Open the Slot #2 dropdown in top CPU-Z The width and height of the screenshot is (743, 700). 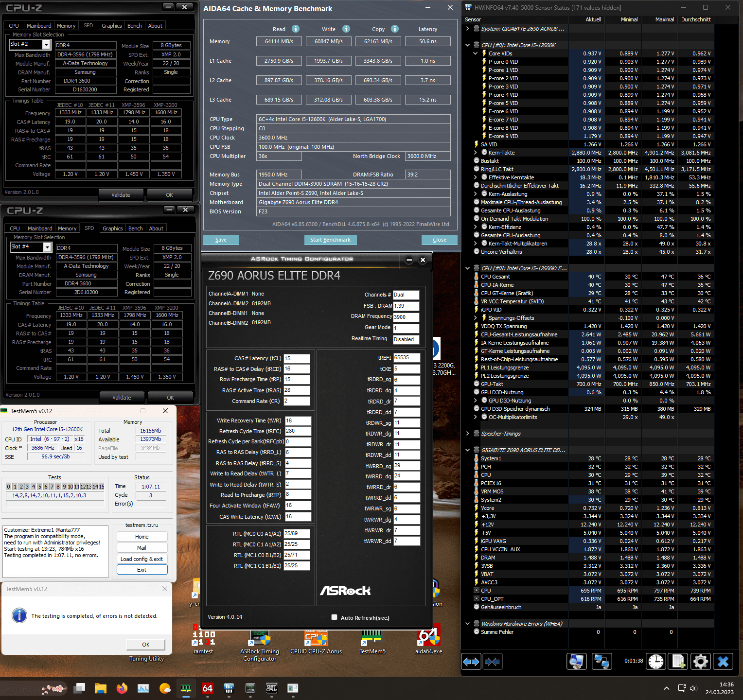click(x=46, y=44)
